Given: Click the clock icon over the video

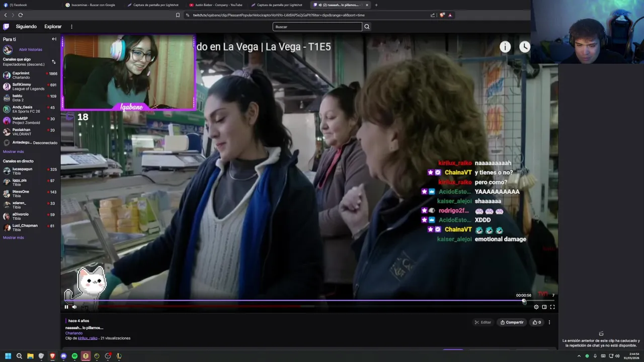Looking at the screenshot, I should (x=525, y=47).
